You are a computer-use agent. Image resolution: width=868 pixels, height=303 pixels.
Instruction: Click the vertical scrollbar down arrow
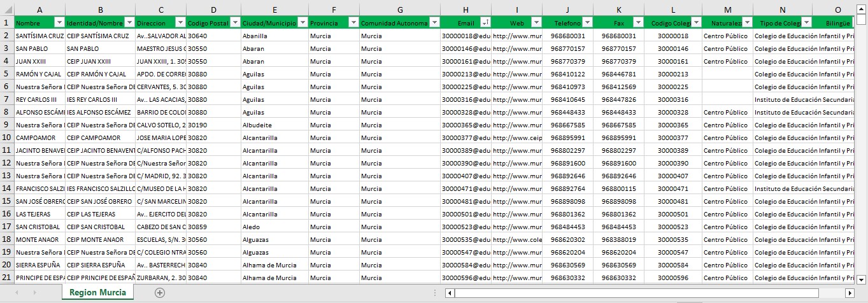pos(862,279)
